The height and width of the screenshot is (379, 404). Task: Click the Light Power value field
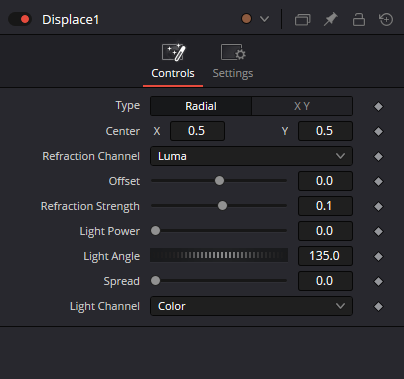[x=325, y=231]
